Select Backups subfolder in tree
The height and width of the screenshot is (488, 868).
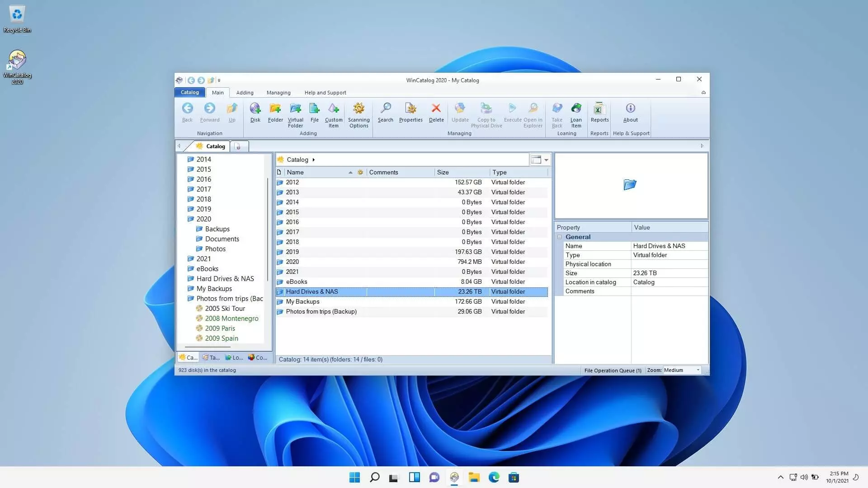click(x=217, y=229)
